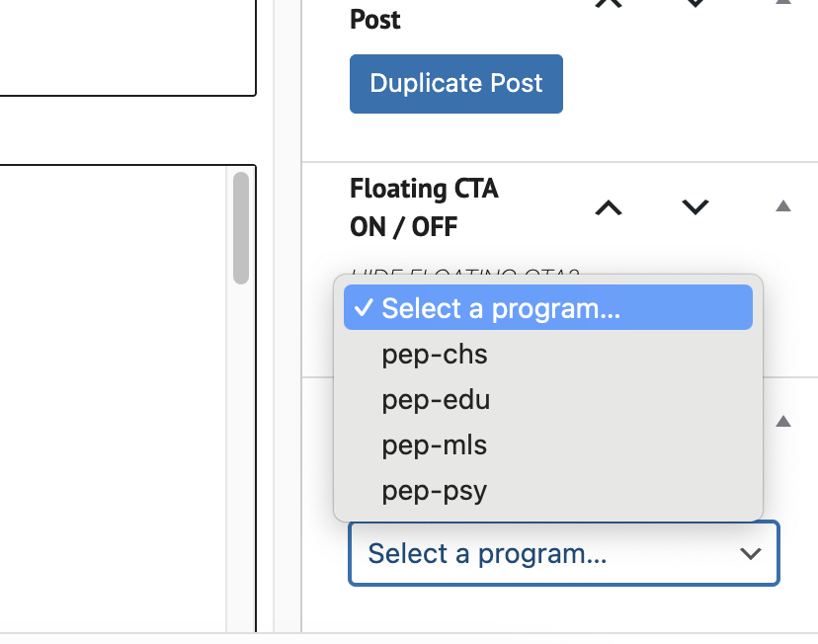Select pep-chs from the program list
The width and height of the screenshot is (818, 644).
point(435,355)
